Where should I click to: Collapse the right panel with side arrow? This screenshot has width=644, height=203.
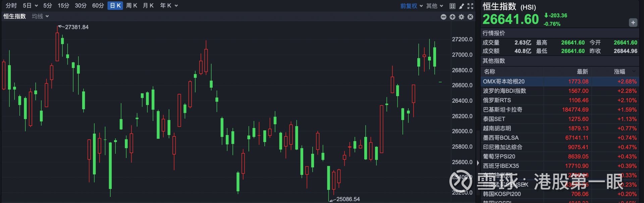click(x=478, y=163)
